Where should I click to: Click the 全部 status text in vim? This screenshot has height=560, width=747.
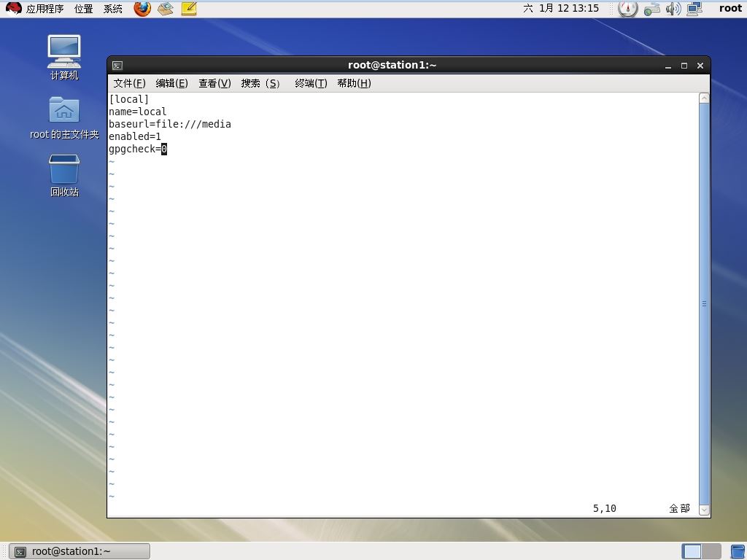tap(679, 508)
